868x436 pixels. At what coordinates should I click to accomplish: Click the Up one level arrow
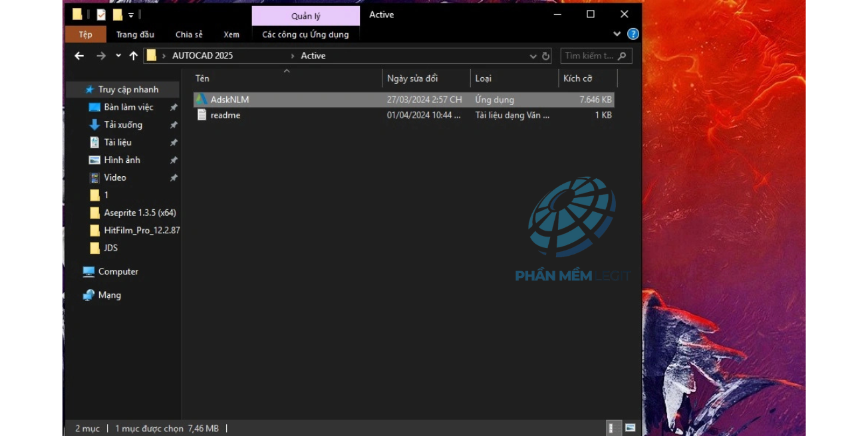click(134, 56)
